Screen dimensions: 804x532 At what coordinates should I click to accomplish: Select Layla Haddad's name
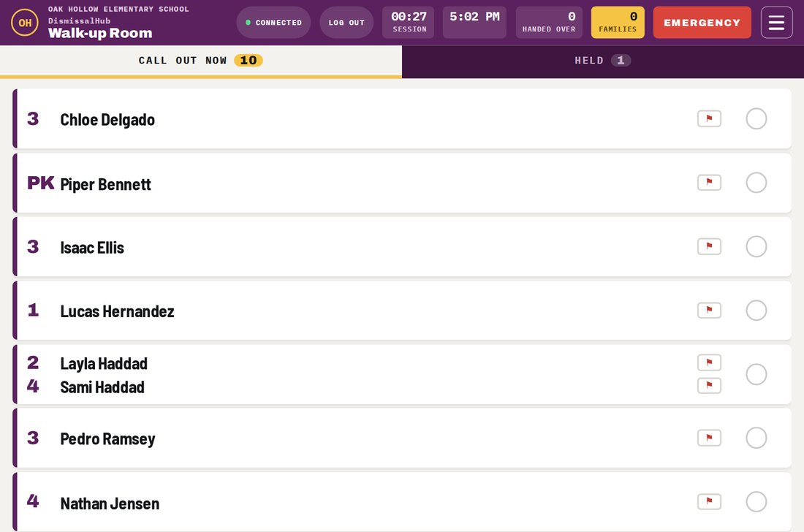pos(104,364)
